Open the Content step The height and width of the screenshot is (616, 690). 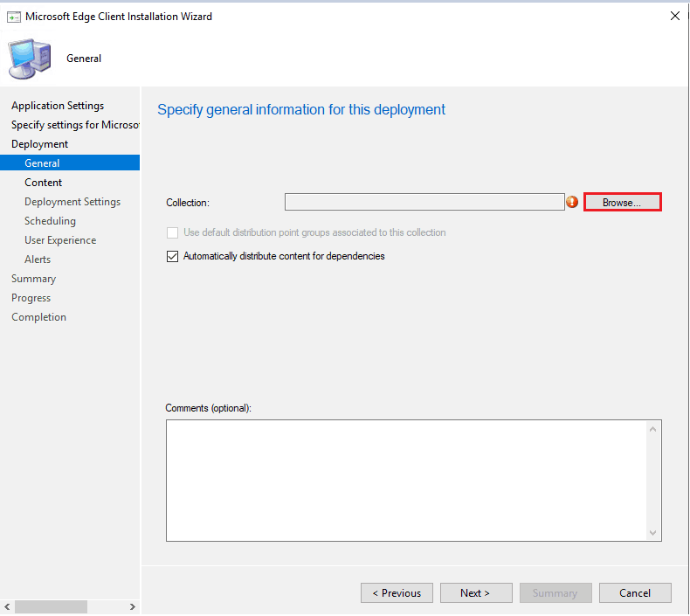point(43,183)
